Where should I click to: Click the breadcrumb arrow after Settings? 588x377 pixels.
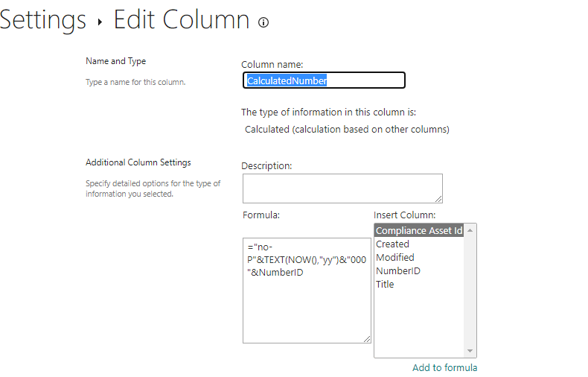coord(100,22)
